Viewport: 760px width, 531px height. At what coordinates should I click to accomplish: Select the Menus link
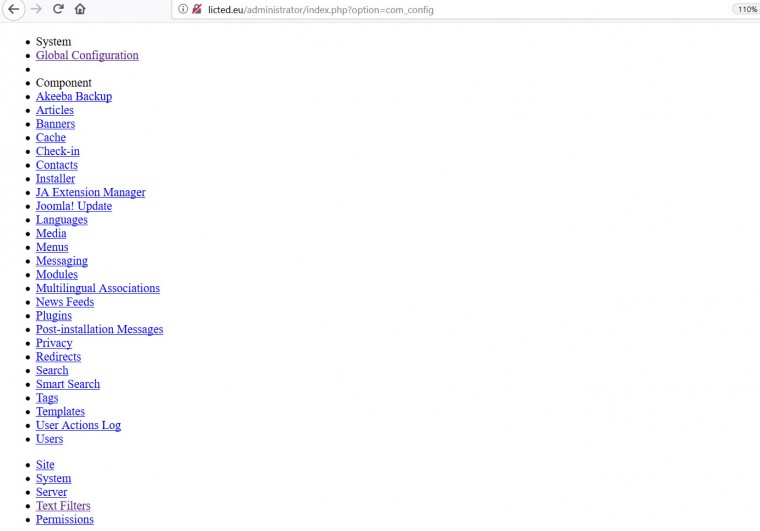click(x=52, y=247)
